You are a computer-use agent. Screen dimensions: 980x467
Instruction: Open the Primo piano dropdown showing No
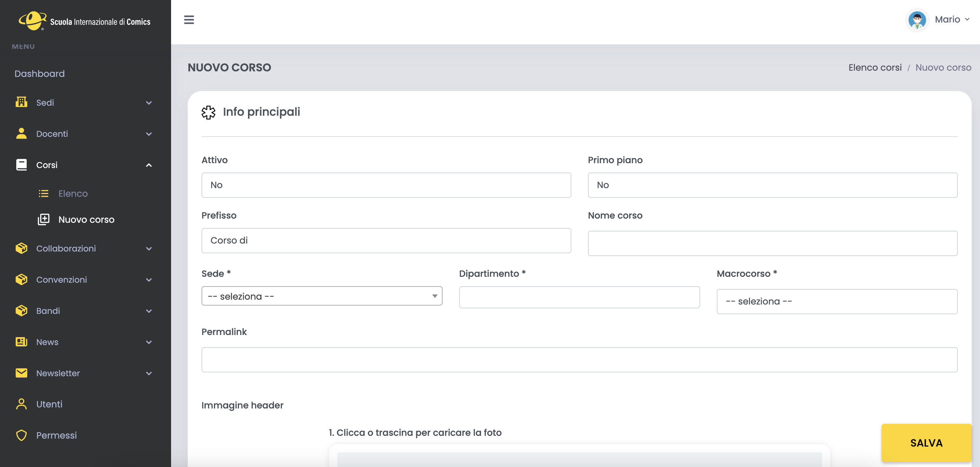pyautogui.click(x=773, y=185)
